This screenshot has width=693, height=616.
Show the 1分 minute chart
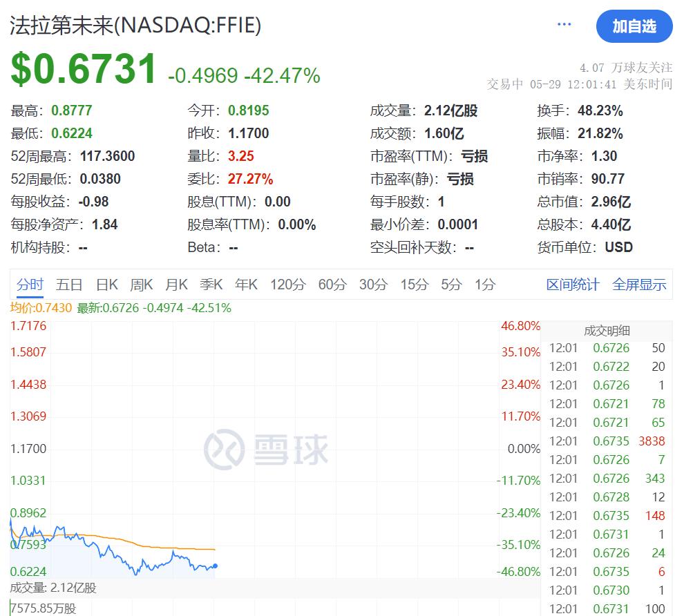click(x=485, y=285)
